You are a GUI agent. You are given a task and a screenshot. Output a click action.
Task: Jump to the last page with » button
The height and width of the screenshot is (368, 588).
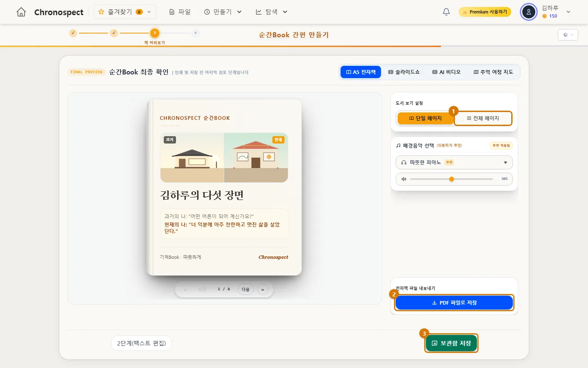[x=263, y=289]
